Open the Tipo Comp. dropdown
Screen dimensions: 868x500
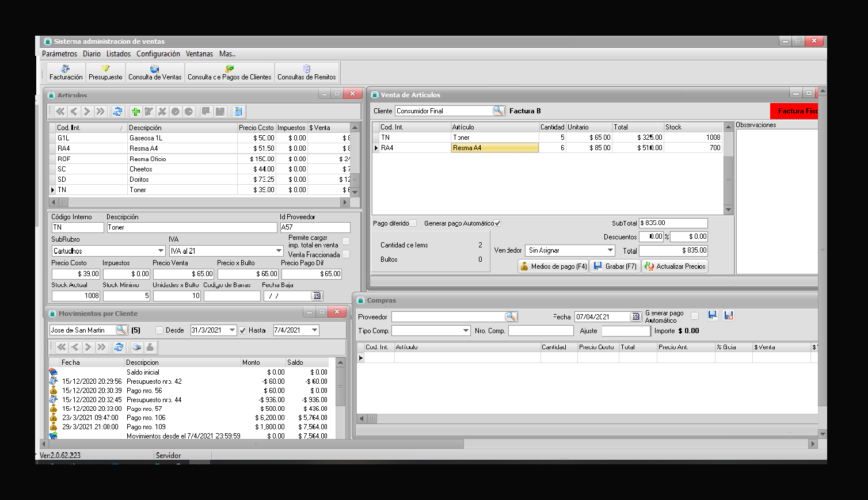pyautogui.click(x=466, y=331)
